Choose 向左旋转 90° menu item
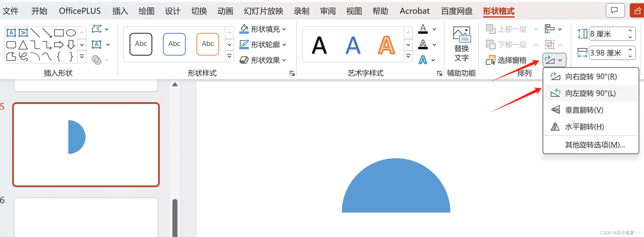 (x=591, y=93)
